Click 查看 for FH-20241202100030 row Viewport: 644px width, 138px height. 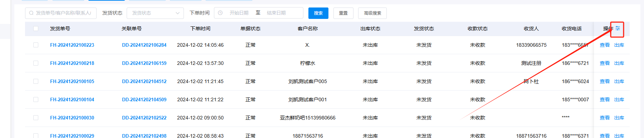(605, 118)
